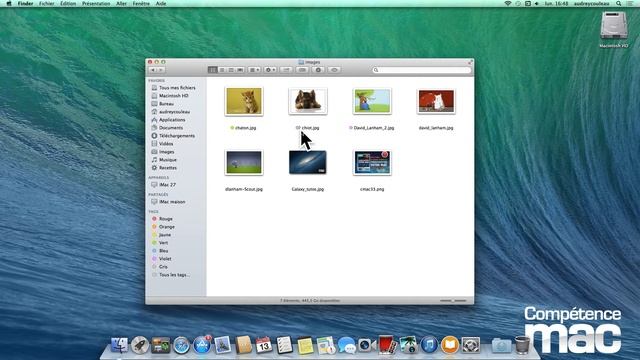This screenshot has width=640, height=360.
Task: Switch Finder to Cover Flow view
Action: point(240,70)
